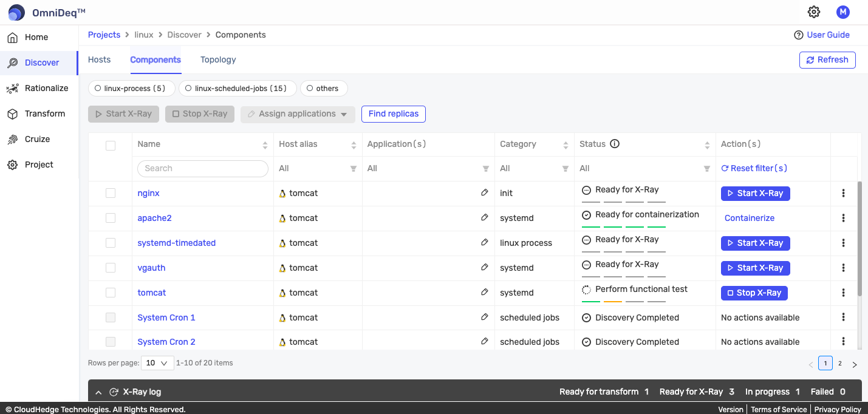Check the nginx row checkbox
868x414 pixels.
pos(111,193)
